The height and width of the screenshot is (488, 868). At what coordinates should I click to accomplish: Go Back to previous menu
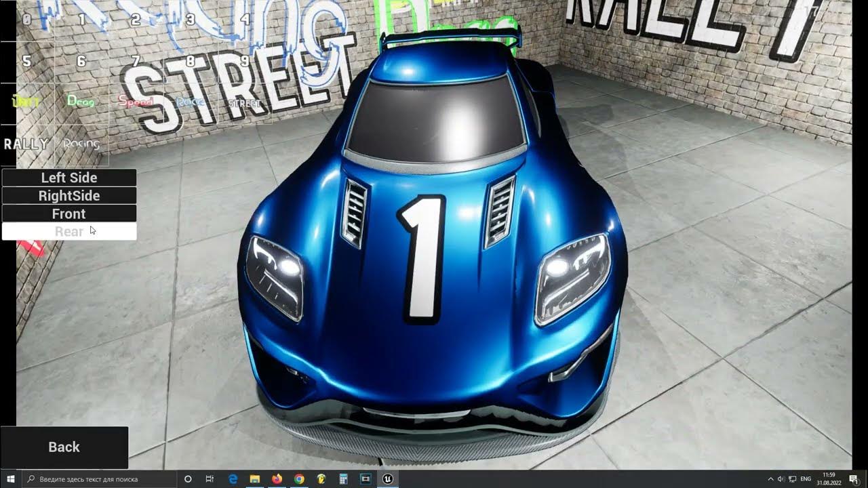tap(64, 447)
